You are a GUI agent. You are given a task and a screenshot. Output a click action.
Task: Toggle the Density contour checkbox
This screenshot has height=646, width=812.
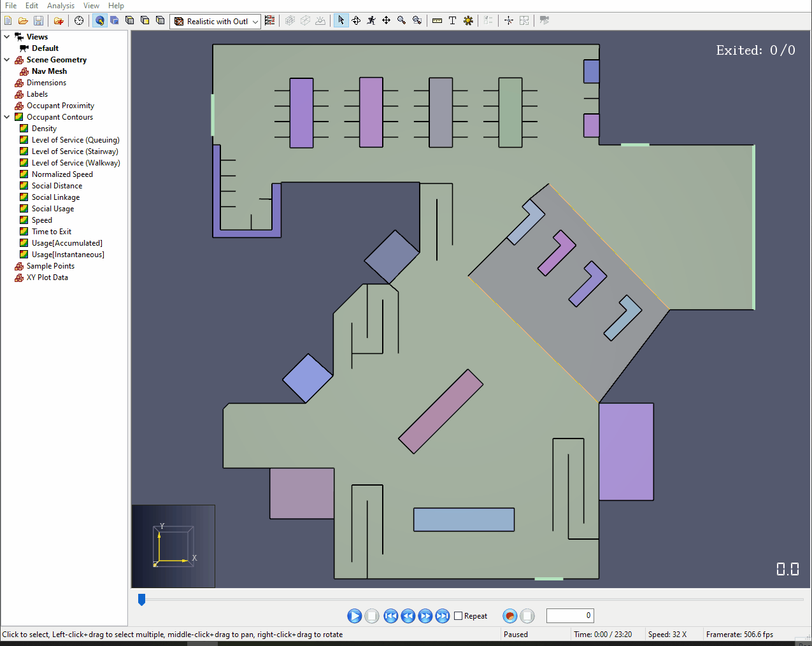(x=24, y=128)
